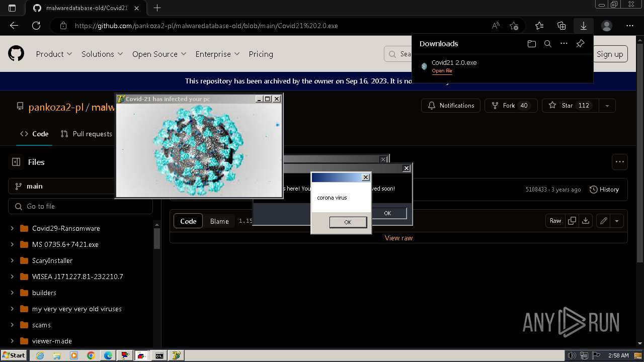Open the star list dropdown arrow

[x=607, y=106]
